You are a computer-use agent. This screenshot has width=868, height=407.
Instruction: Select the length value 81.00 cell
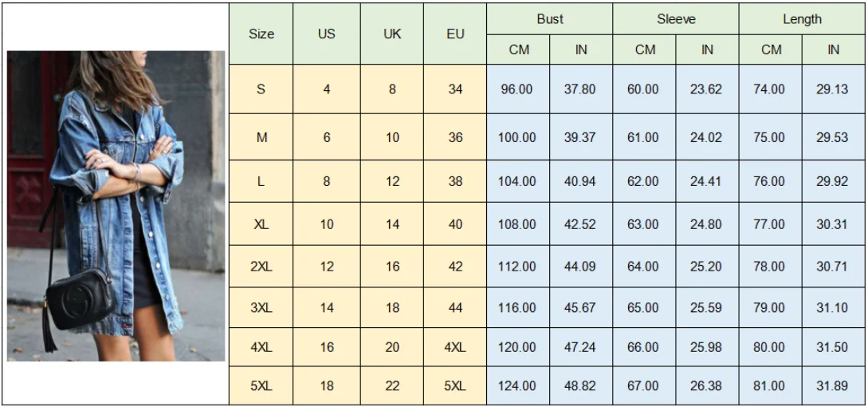click(769, 386)
